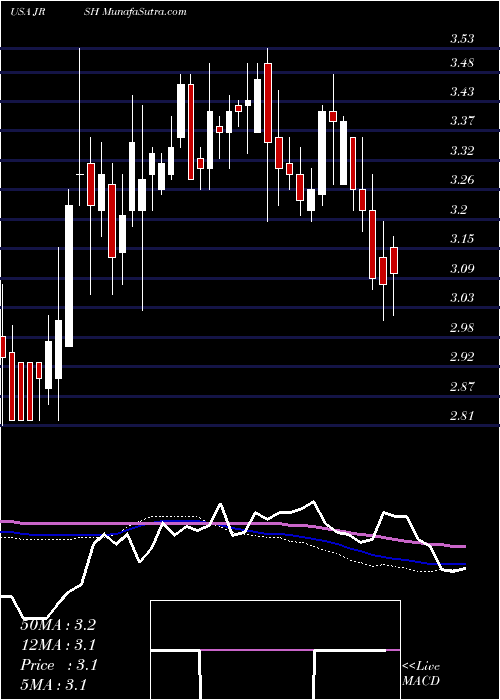Click the 3.09 price axis label
This screenshot has width=500, height=700.
[x=462, y=268]
